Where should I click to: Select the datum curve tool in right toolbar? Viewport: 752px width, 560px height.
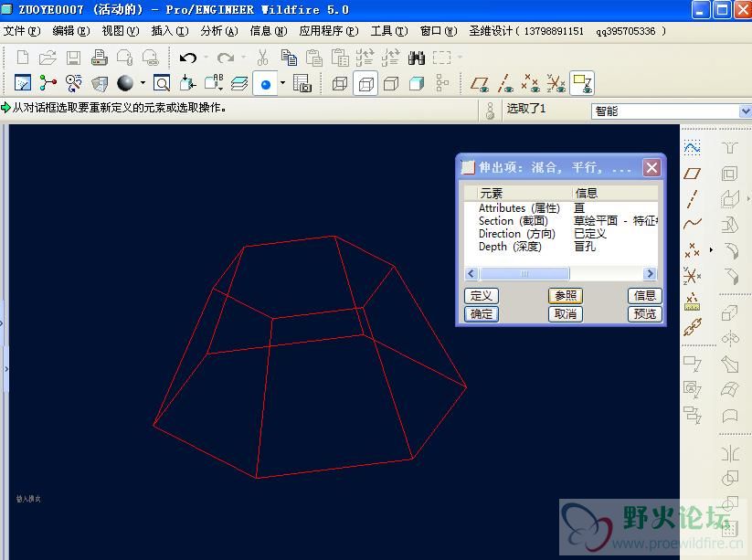(x=692, y=224)
